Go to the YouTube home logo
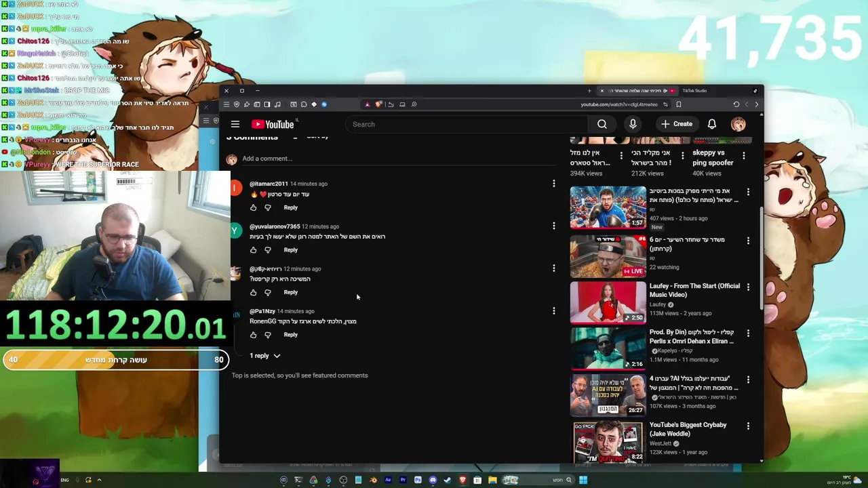 pyautogui.click(x=273, y=124)
